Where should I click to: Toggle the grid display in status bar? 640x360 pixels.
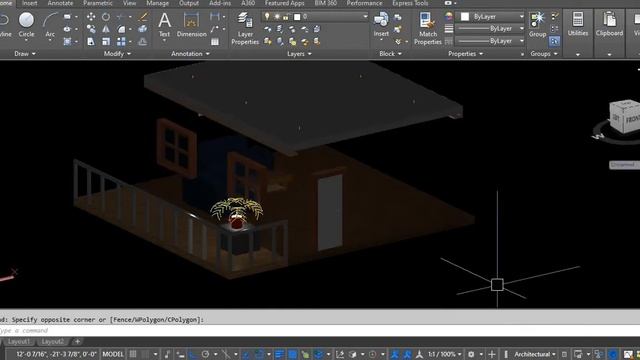133,354
